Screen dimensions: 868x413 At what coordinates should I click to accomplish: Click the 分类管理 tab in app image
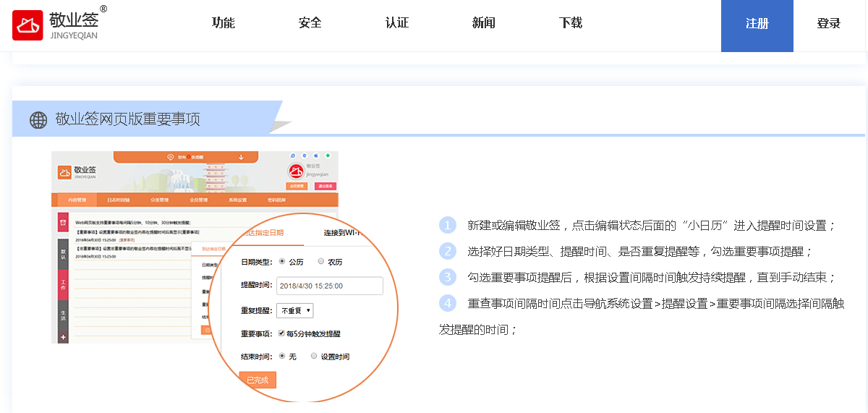(x=160, y=200)
